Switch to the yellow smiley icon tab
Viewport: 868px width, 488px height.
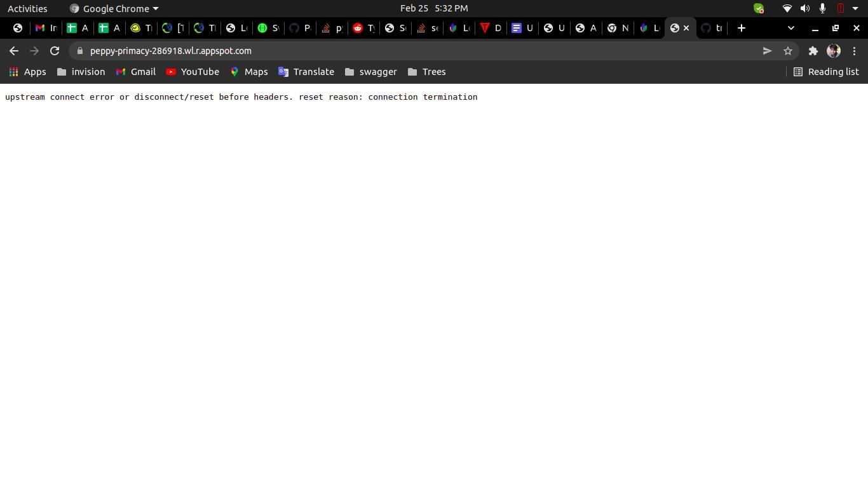141,28
